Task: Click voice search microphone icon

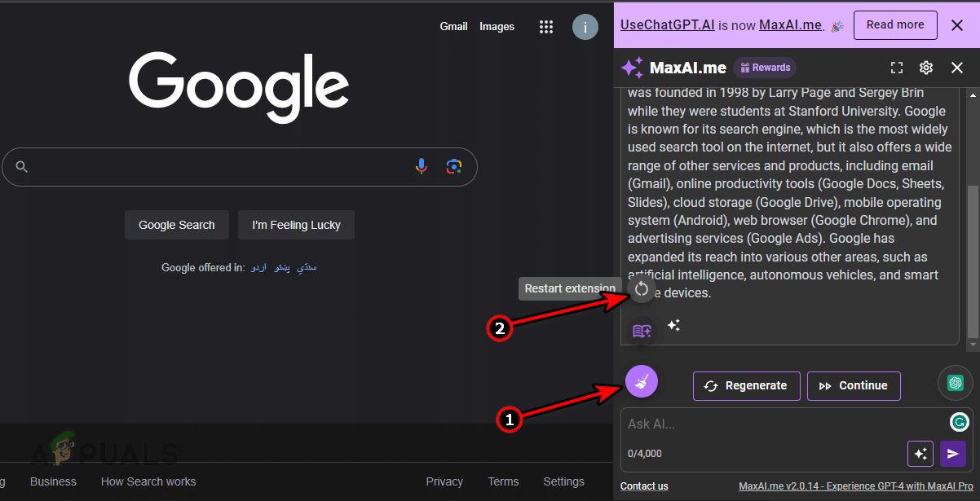Action: pos(421,166)
